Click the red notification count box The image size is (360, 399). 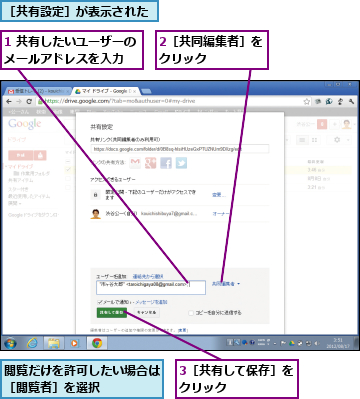[322, 124]
